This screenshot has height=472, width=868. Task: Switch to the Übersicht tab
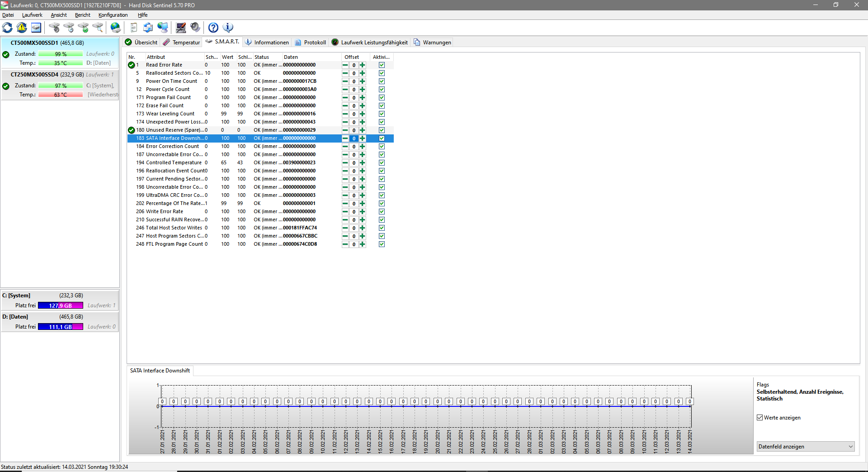click(x=141, y=43)
